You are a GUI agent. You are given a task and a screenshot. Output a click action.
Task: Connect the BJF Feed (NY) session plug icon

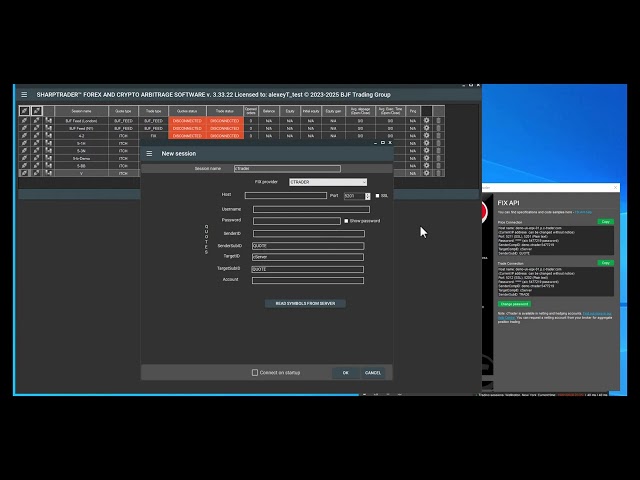tap(24, 128)
